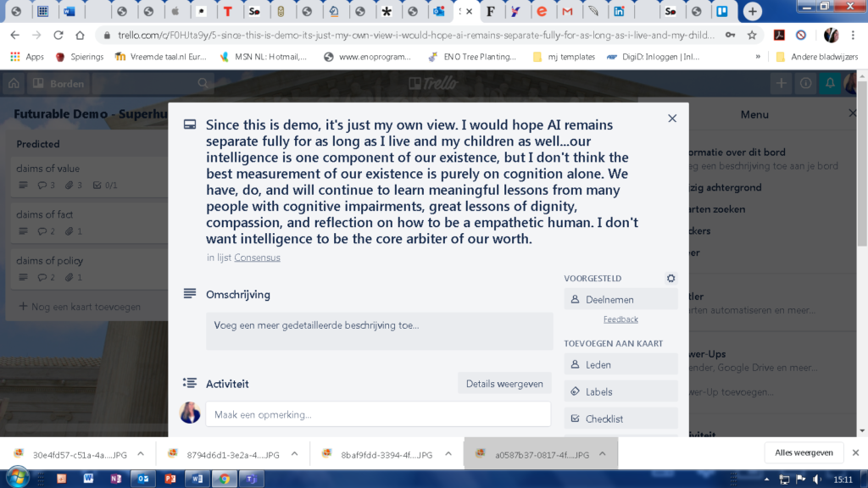Open the Labels button
This screenshot has width=868, height=488.
pos(620,391)
